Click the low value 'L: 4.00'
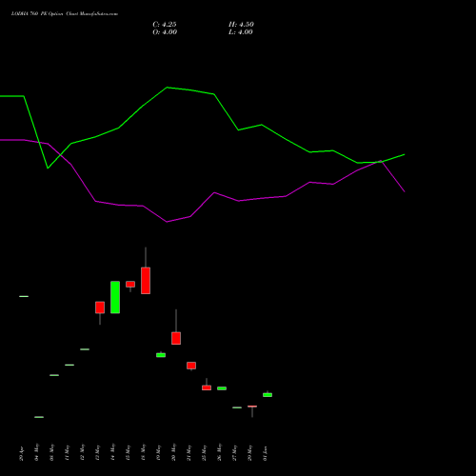Screen dimensions: 476x476 tap(241, 32)
